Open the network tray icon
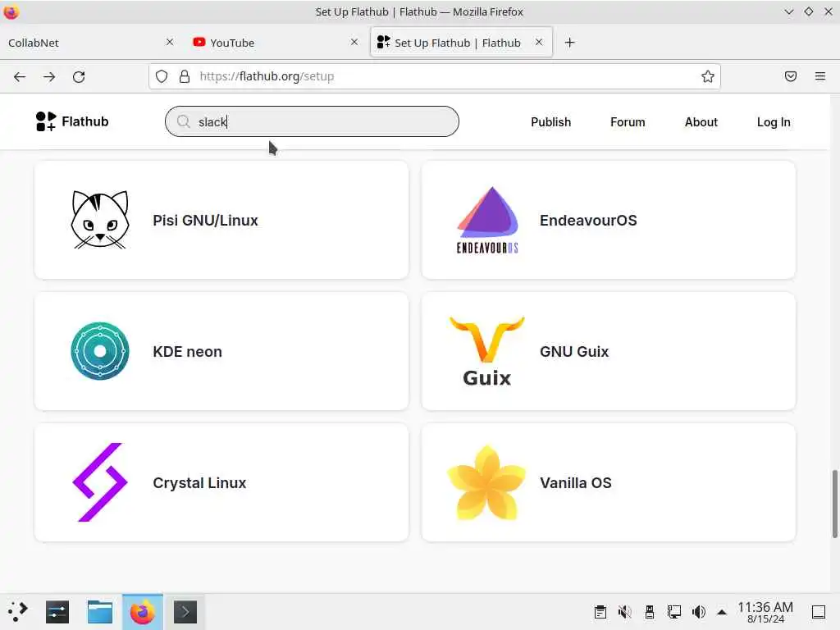840x630 pixels. click(x=674, y=612)
